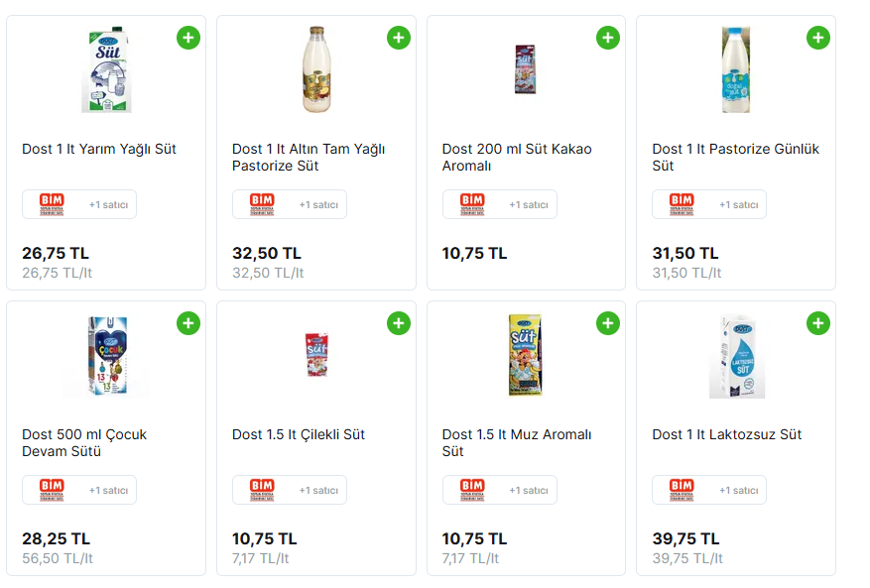Add Muz Aromalı Süt using plus icon

[x=608, y=323]
